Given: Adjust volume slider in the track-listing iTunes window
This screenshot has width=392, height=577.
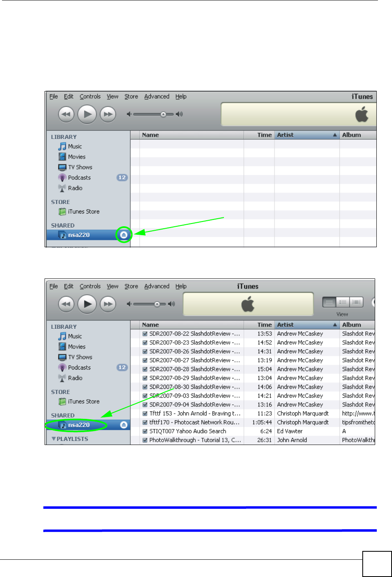Looking at the screenshot, I should click(x=157, y=304).
